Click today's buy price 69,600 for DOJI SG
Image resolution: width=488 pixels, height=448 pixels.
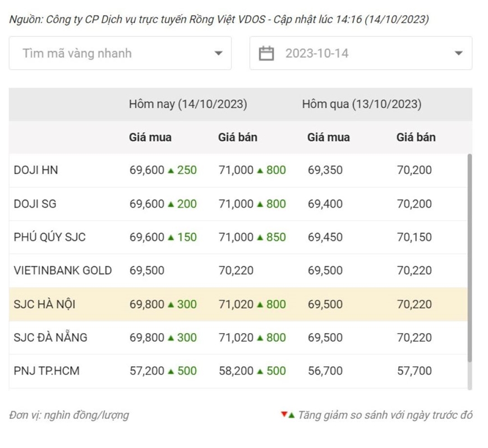[x=147, y=204]
